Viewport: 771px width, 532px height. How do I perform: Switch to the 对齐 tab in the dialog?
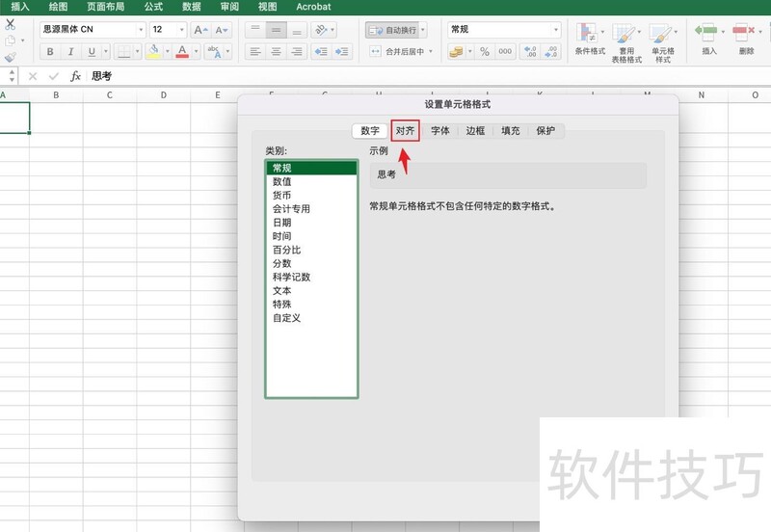tap(405, 131)
